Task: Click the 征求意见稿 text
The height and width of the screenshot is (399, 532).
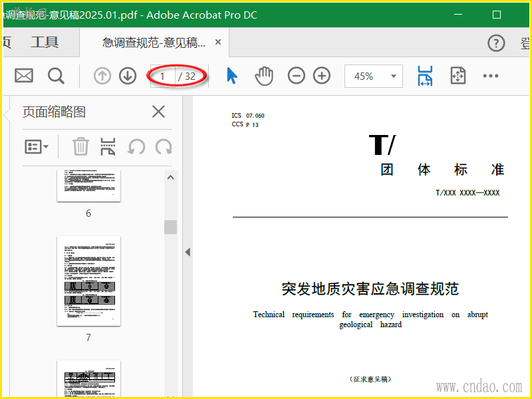Action: (x=370, y=379)
